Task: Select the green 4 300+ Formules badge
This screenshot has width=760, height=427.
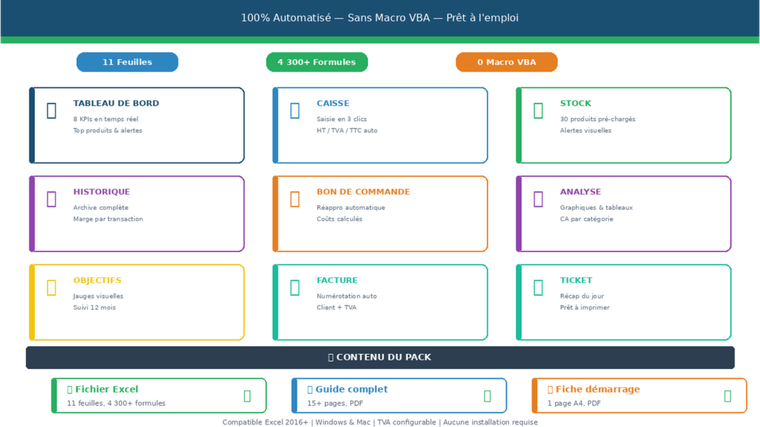Action: pos(316,62)
